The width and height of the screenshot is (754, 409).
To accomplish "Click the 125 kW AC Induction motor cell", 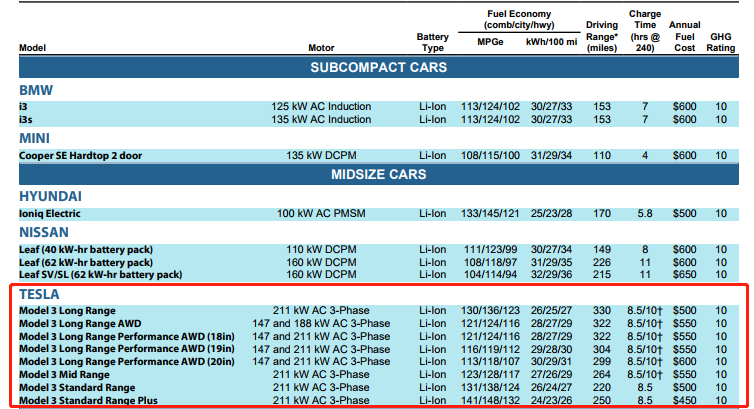I will coord(321,106).
